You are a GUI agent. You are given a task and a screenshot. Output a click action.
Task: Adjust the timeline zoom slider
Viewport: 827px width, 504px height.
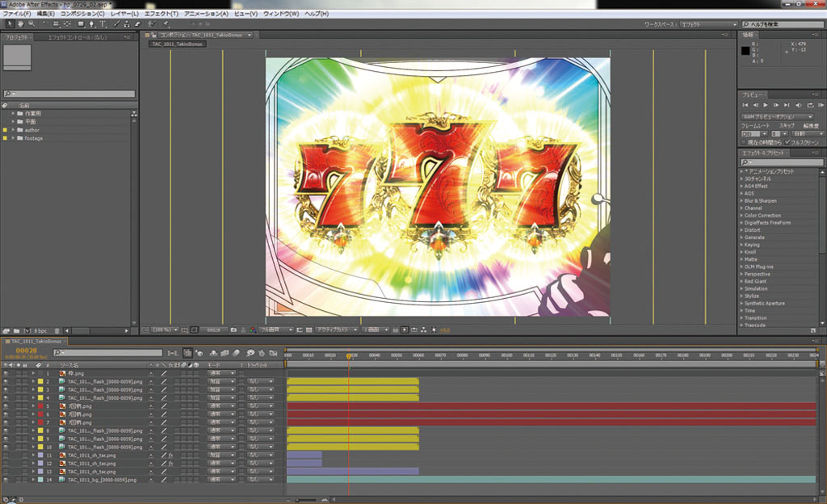pos(307,499)
